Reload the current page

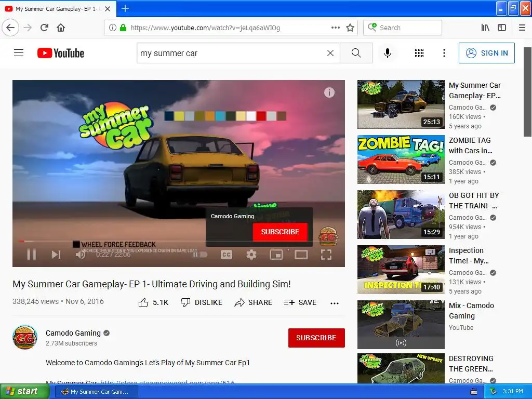coord(45,28)
